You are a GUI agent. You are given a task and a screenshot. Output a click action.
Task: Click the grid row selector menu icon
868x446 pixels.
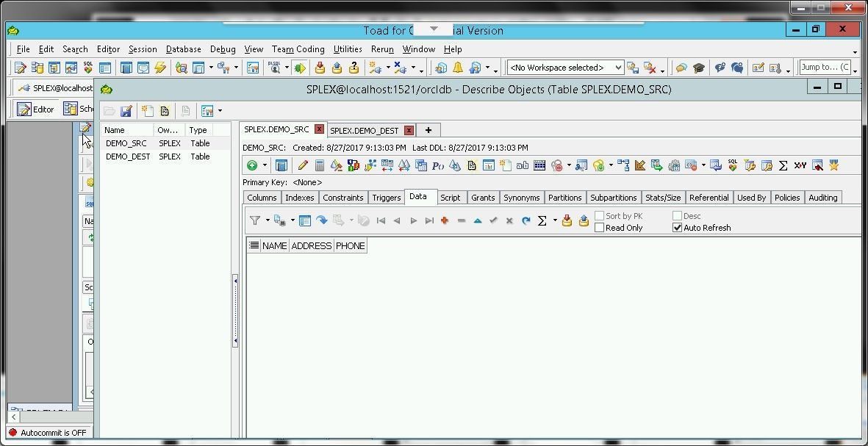tap(254, 245)
